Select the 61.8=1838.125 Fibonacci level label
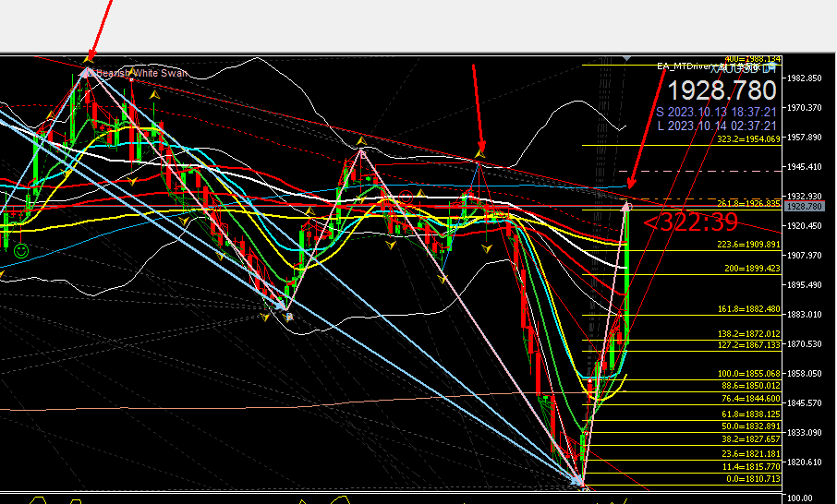The image size is (837, 504). [x=750, y=414]
